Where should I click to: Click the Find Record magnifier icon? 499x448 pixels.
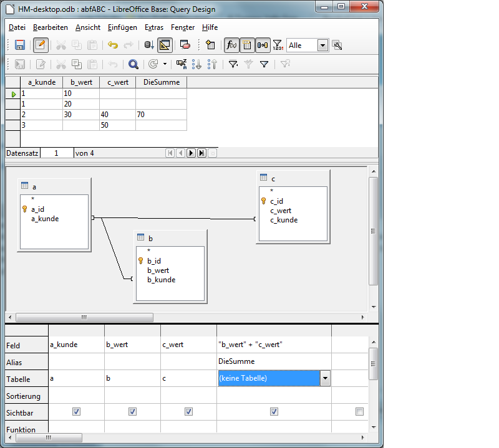pos(133,64)
